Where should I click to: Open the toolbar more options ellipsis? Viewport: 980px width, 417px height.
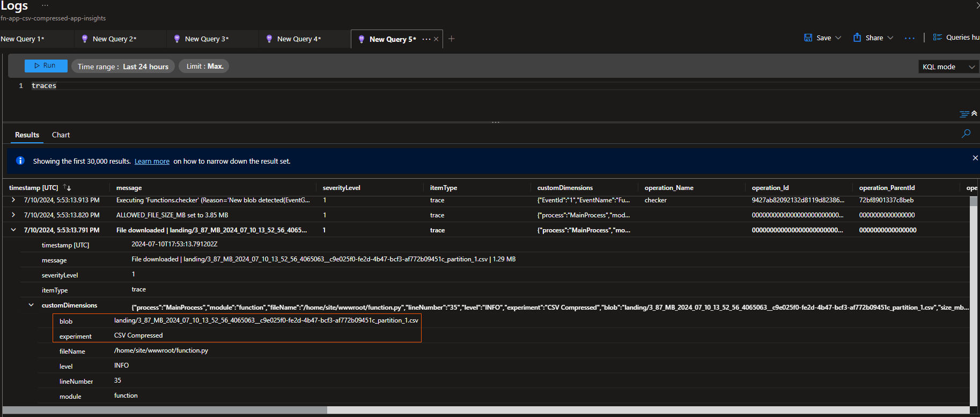(x=910, y=38)
